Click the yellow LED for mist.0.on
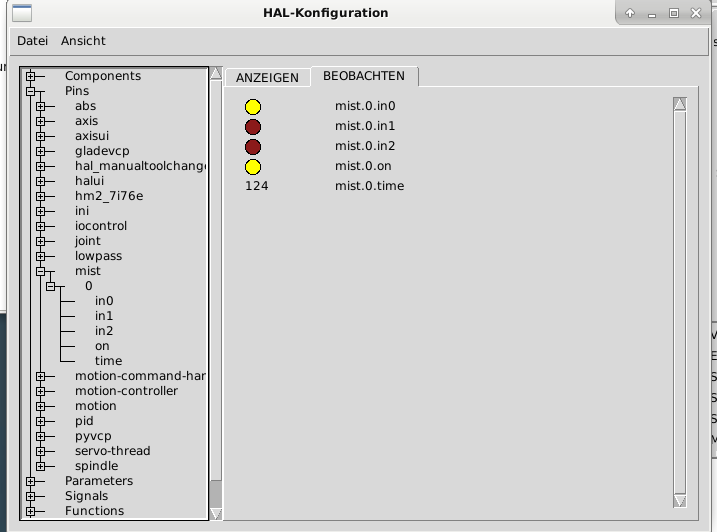The image size is (717, 532). pyautogui.click(x=253, y=167)
